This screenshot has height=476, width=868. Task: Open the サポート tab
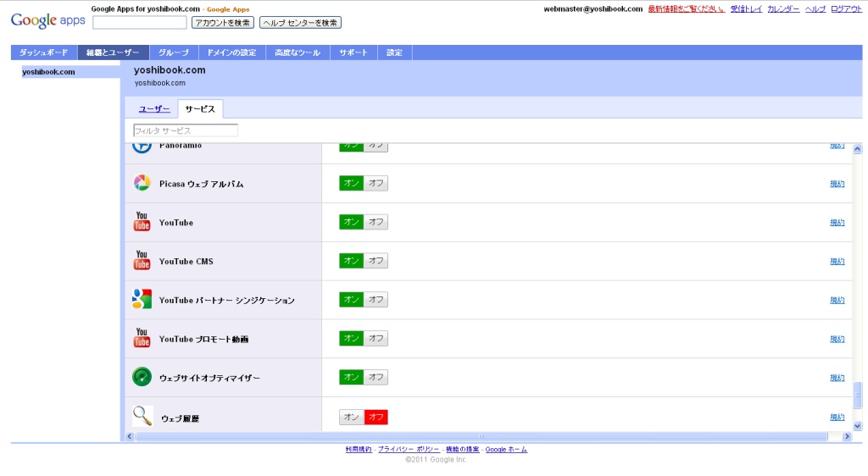point(353,53)
